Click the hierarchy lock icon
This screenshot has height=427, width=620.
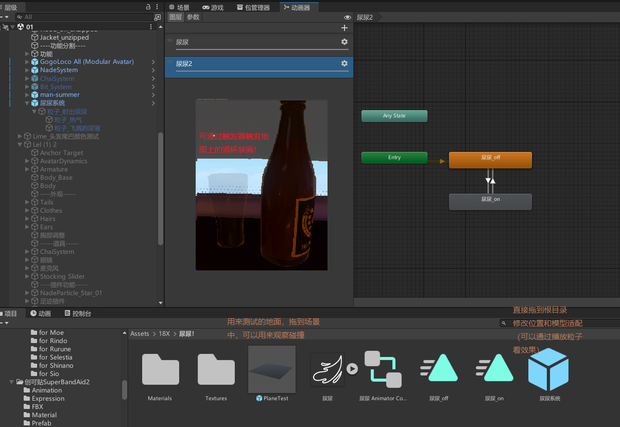(148, 7)
